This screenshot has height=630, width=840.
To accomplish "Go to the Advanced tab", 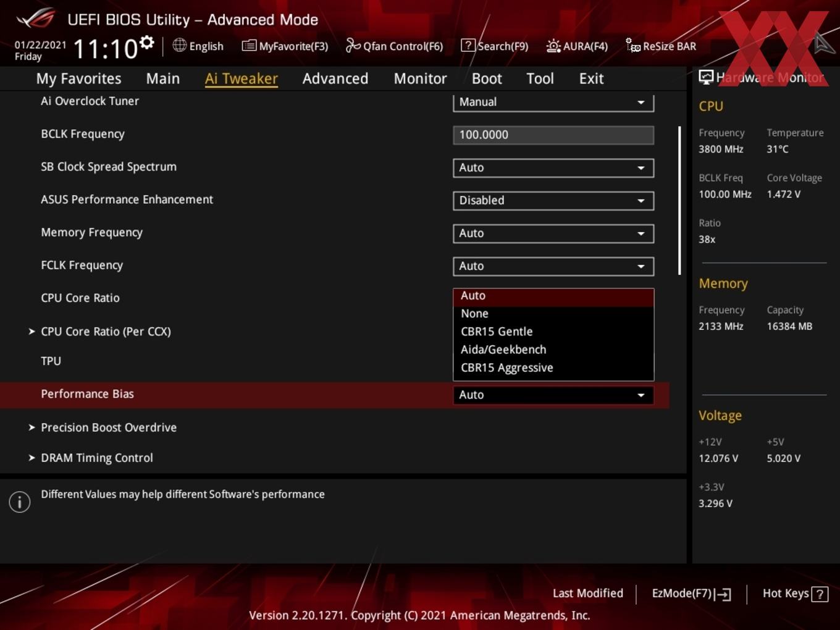I will (x=335, y=78).
